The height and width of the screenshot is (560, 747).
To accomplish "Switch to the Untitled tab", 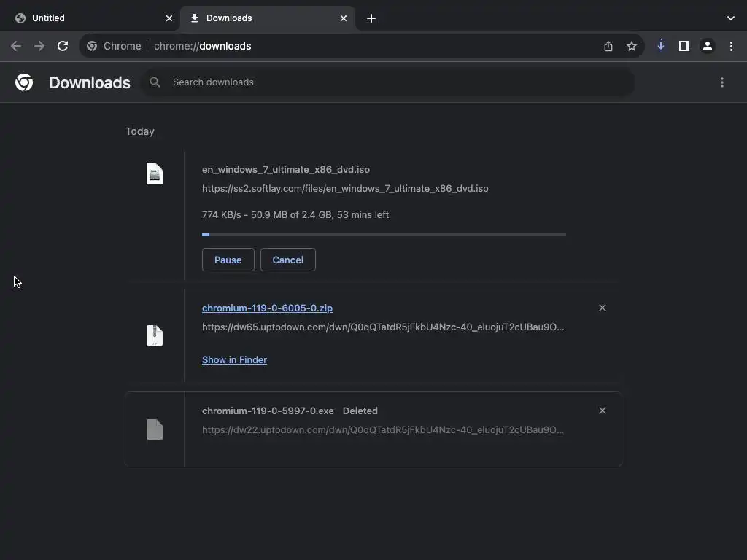I will point(88,18).
